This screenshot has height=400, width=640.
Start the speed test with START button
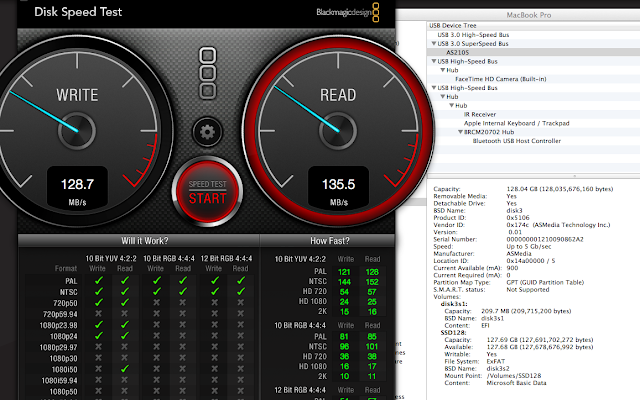207,192
